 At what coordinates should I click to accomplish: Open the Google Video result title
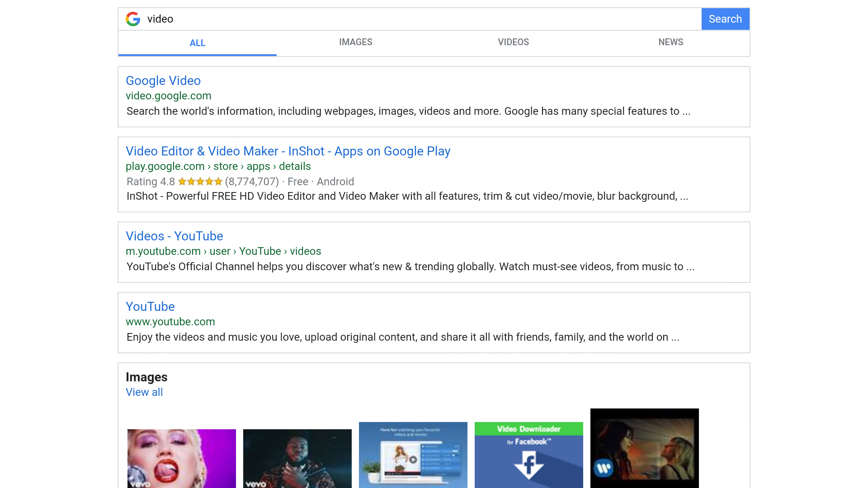coord(163,80)
